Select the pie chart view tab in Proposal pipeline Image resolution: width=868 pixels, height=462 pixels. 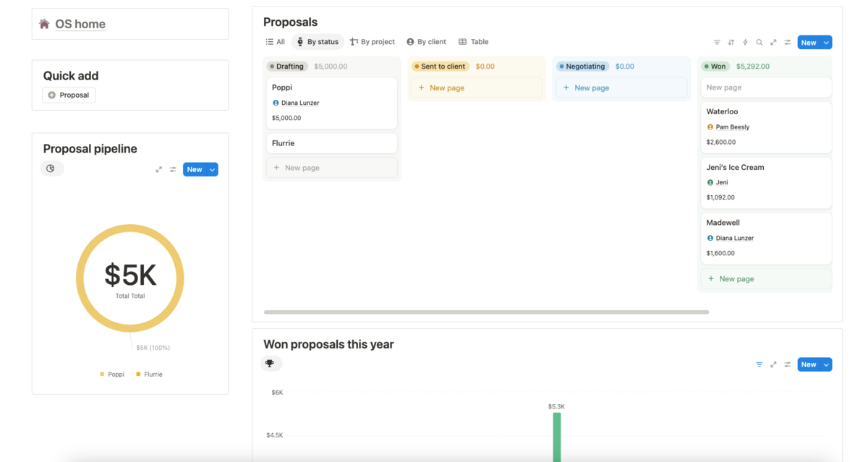(51, 168)
